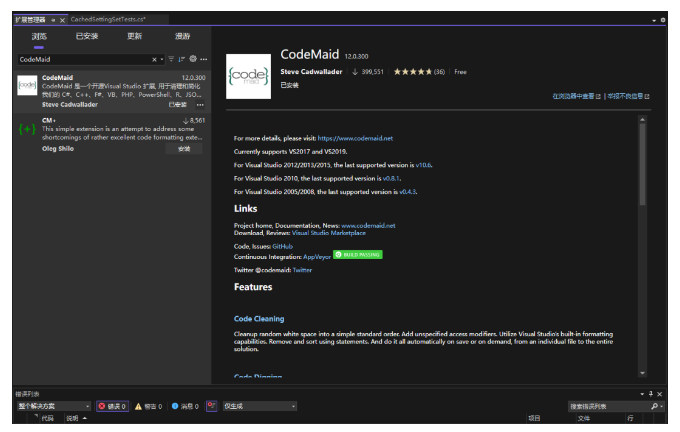Image resolution: width=680 pixels, height=432 pixels.
Task: Open the document tab list dropdown arrow at top right
Action: tap(654, 20)
